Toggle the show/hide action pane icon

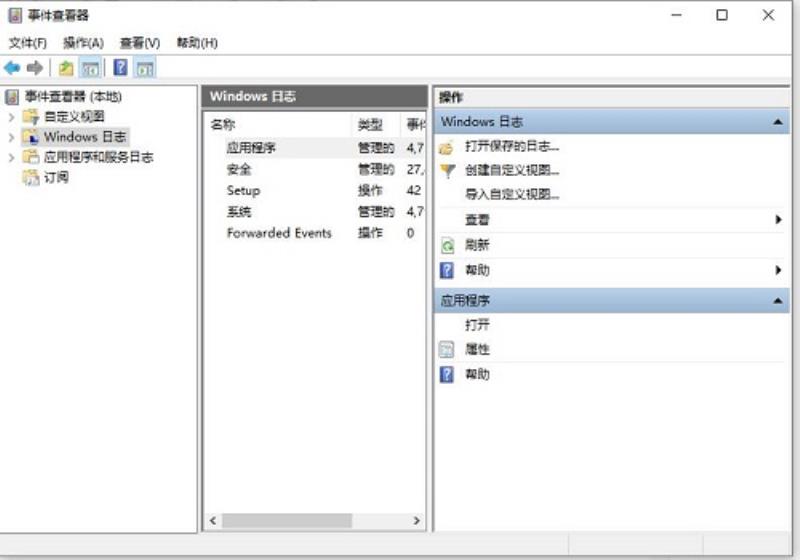145,68
